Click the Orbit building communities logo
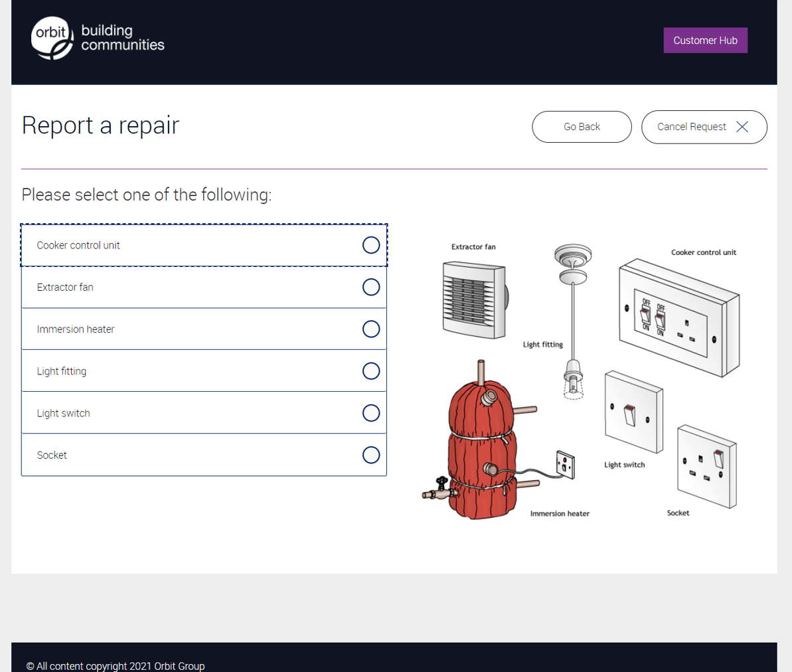Viewport: 792px width, 672px height. 98,39
